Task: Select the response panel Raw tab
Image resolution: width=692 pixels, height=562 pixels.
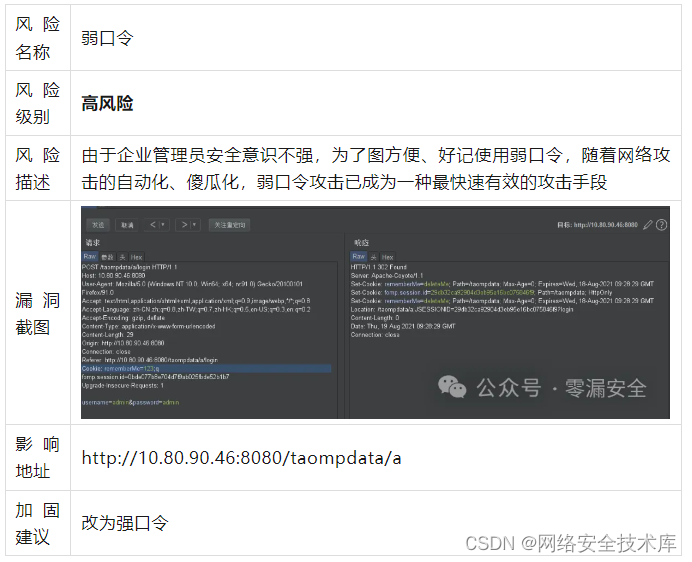Action: (x=359, y=256)
